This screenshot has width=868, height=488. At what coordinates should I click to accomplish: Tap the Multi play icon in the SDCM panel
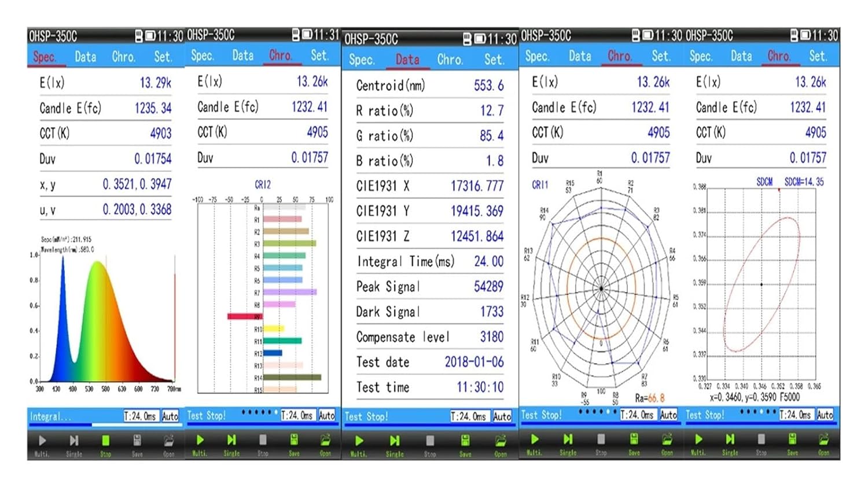click(x=698, y=441)
